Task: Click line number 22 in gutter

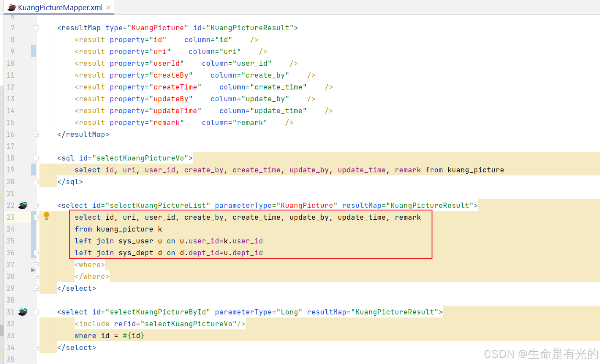Action: pyautogui.click(x=11, y=205)
